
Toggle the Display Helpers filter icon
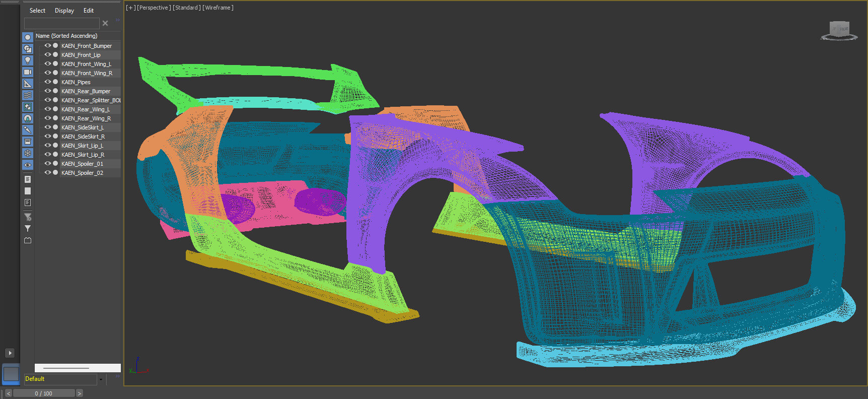pyautogui.click(x=28, y=84)
